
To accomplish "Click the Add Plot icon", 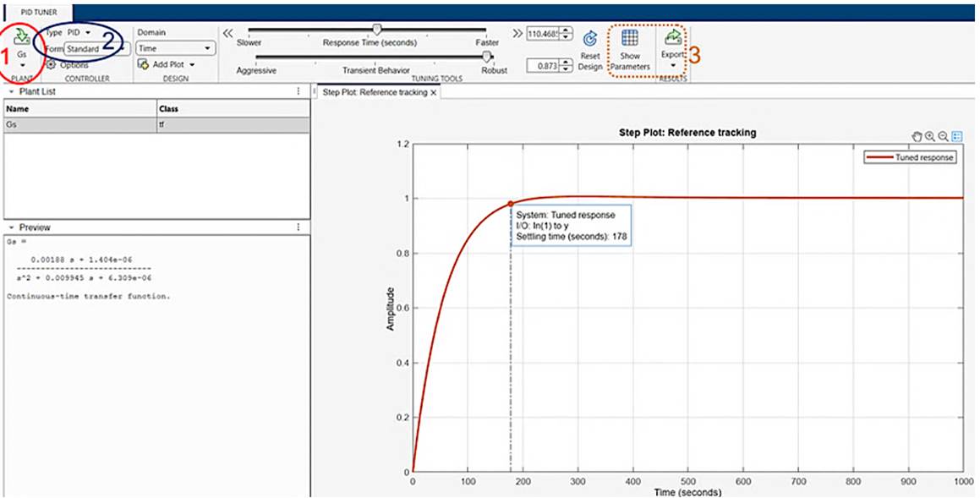I will click(x=144, y=64).
